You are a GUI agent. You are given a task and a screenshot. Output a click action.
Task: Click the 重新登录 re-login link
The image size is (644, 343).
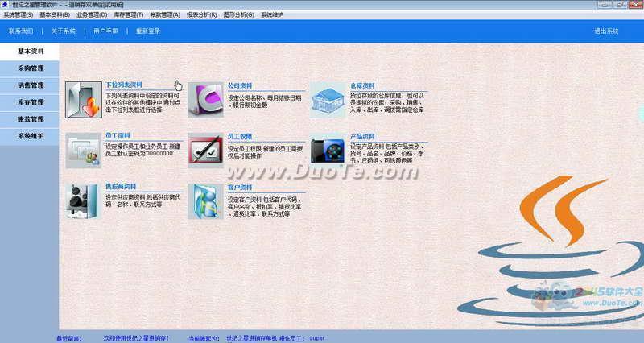148,31
